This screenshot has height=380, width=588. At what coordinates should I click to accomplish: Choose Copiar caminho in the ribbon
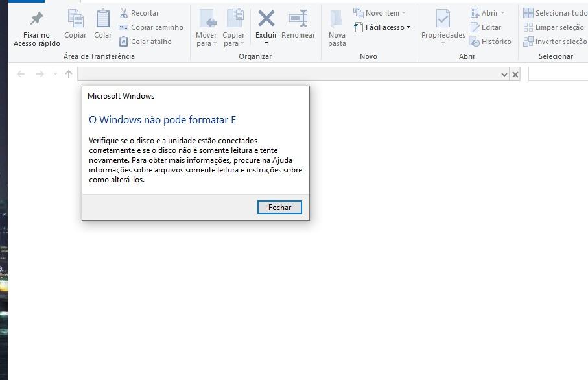[x=151, y=27]
